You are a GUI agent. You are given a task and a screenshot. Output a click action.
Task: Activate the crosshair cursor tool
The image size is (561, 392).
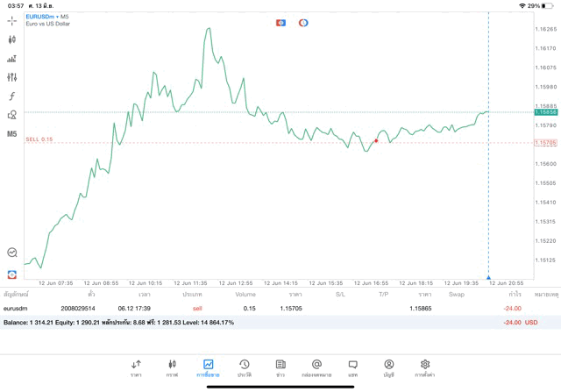point(11,20)
